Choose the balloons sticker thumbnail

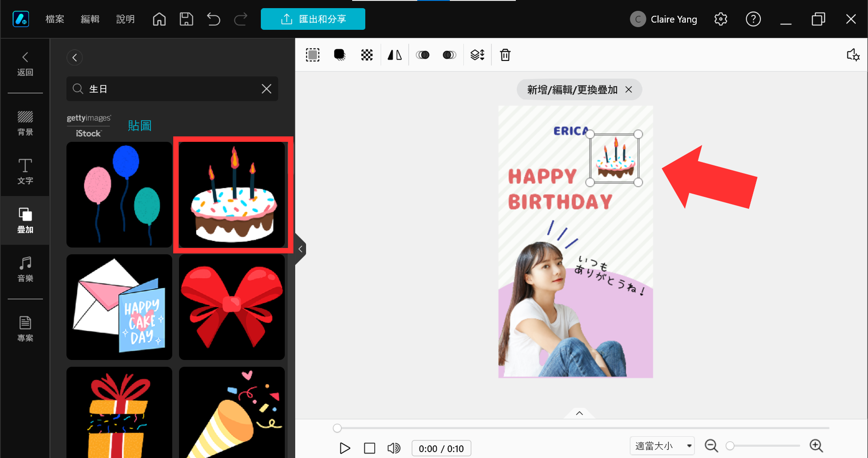coord(119,194)
